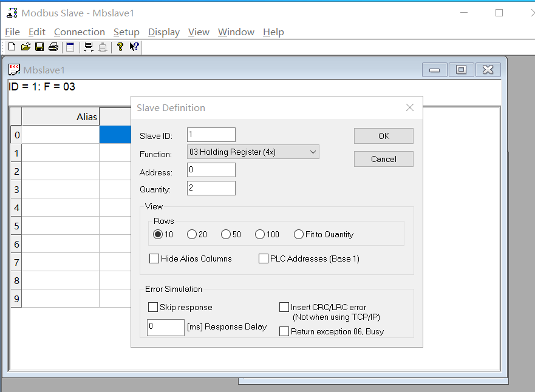
Task: Click the Response Delay input field
Action: (166, 327)
